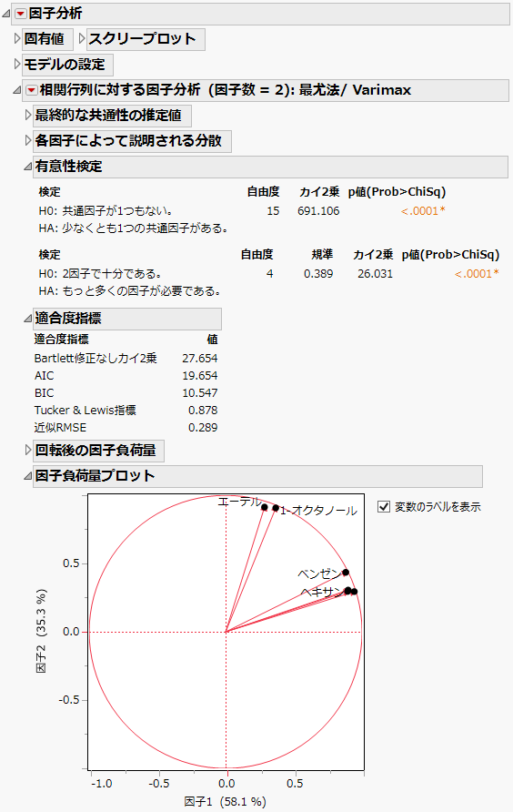Image resolution: width=513 pixels, height=812 pixels.
Task: Expand the スクリープロット section
Action: click(x=82, y=39)
